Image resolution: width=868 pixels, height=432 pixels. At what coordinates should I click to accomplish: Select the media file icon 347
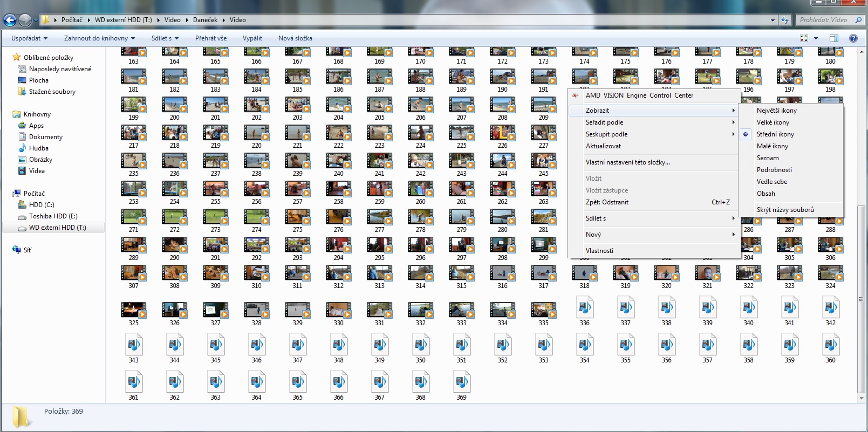[x=297, y=345]
